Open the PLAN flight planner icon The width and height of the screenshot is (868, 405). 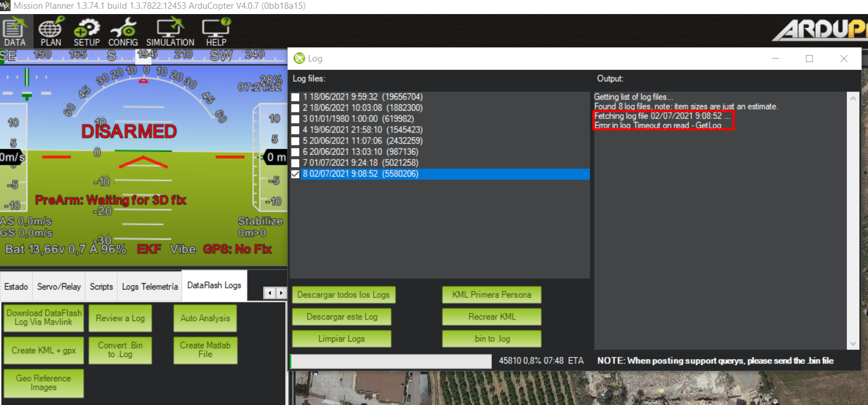click(x=51, y=32)
